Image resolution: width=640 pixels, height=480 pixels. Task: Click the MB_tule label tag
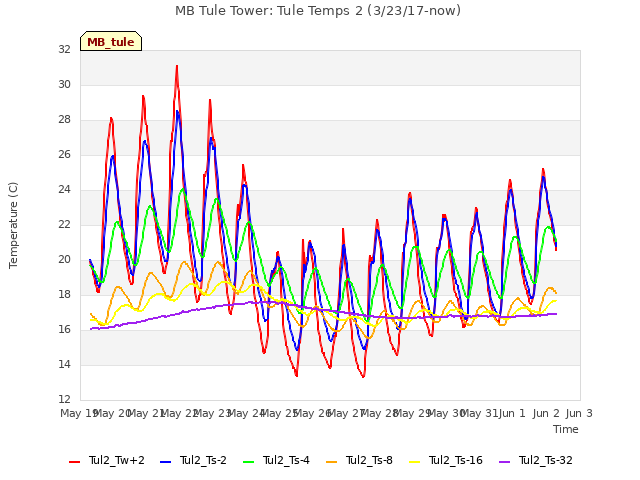coord(111,41)
